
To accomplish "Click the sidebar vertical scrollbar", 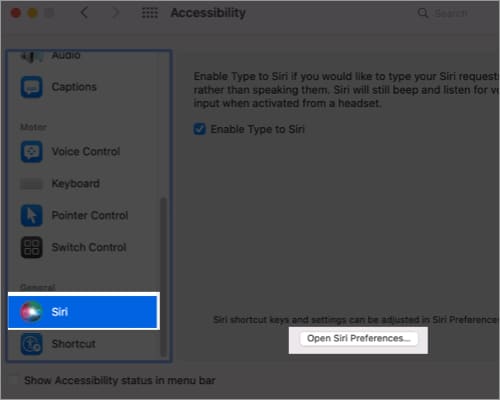I will coord(163,277).
